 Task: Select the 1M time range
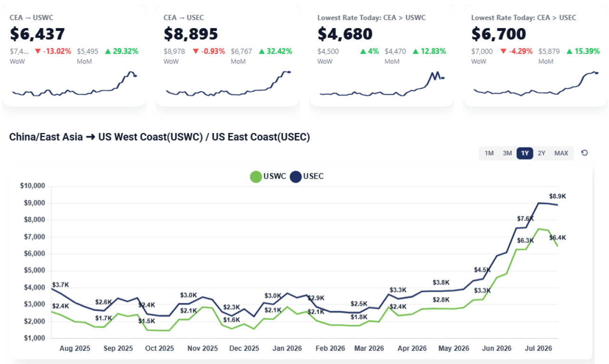pos(489,153)
